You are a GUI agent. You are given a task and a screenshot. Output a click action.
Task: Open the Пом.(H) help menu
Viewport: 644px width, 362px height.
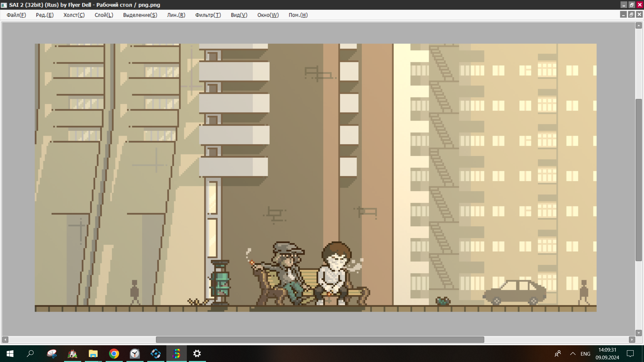pyautogui.click(x=298, y=15)
